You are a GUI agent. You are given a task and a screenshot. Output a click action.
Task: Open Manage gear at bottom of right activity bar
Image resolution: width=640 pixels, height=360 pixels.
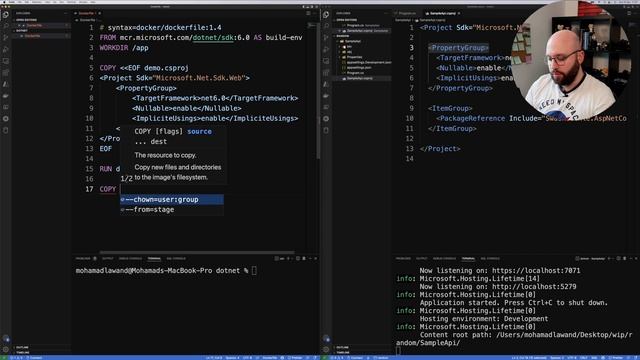(326, 349)
